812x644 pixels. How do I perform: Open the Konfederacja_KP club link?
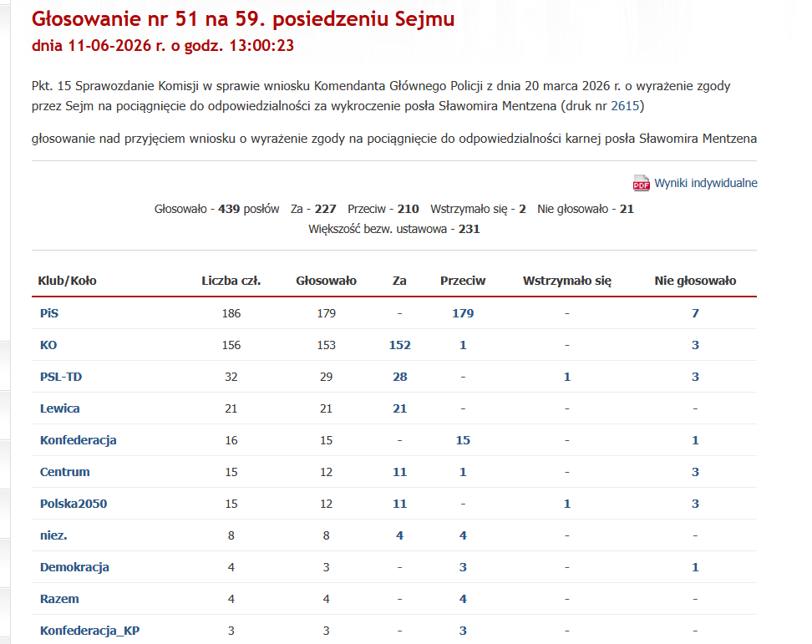coord(90,631)
